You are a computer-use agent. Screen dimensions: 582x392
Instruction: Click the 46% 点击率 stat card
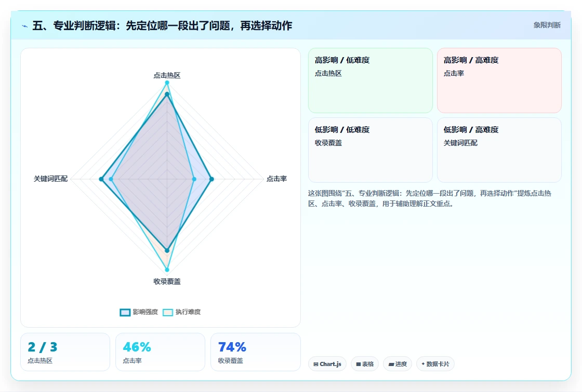(x=161, y=352)
